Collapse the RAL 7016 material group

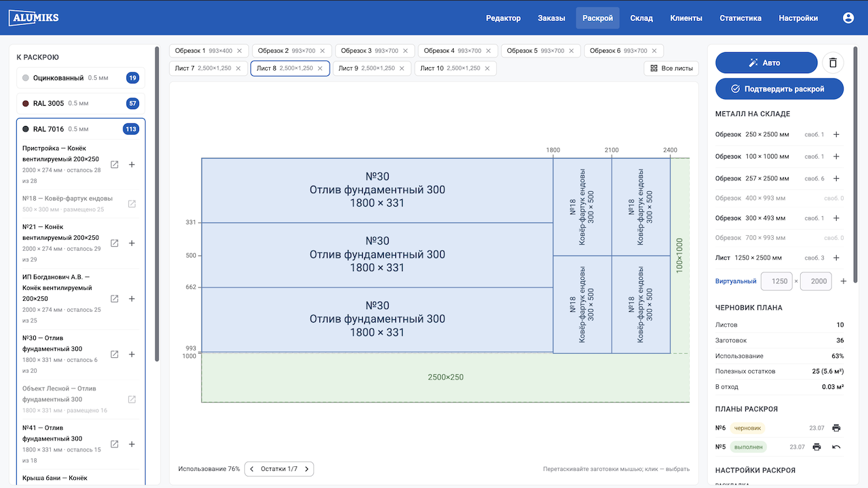click(x=81, y=129)
